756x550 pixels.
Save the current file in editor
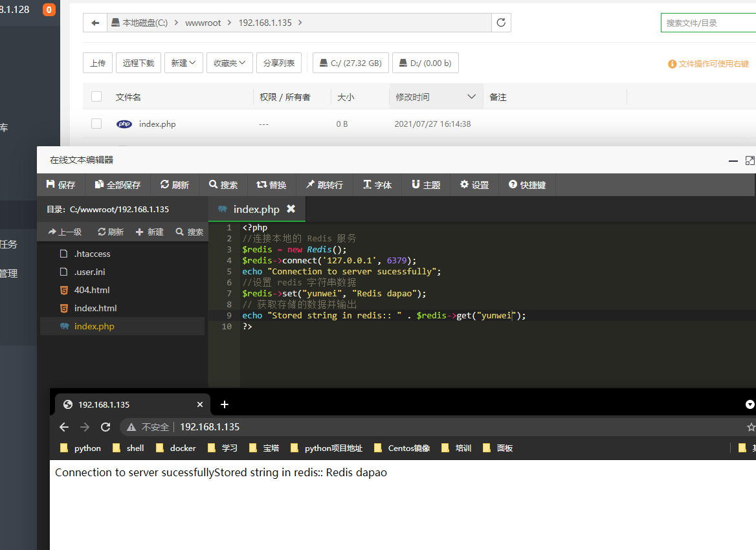61,184
